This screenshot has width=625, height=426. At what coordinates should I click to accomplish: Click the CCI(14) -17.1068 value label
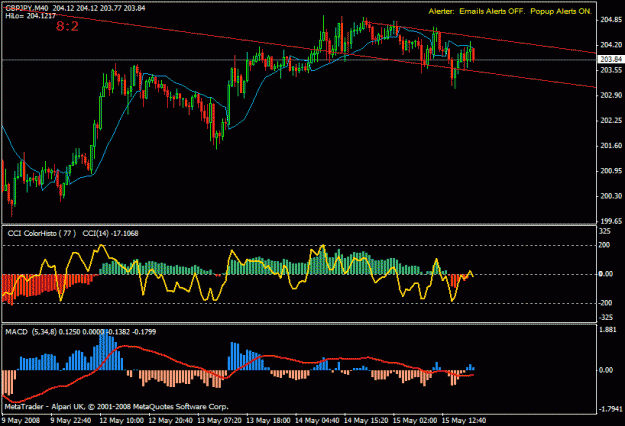[110, 233]
